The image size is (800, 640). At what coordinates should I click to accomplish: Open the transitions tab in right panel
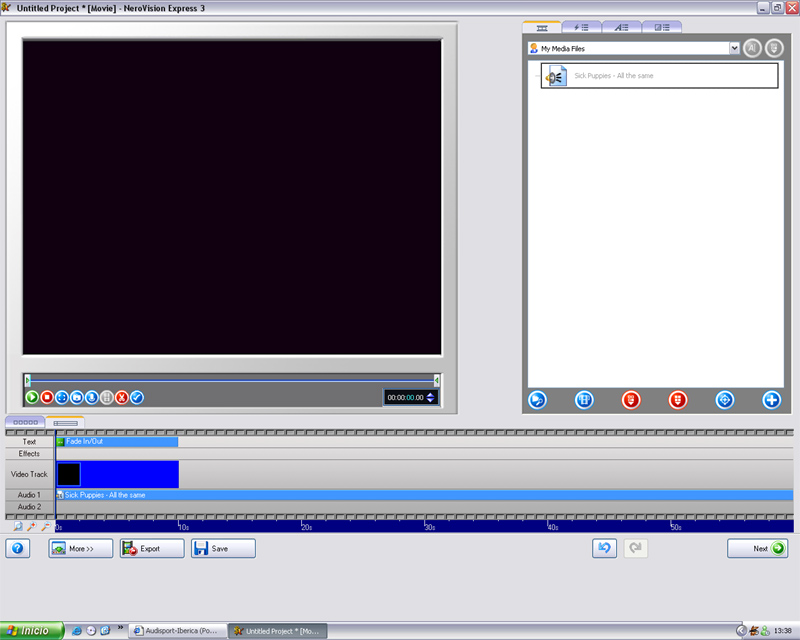click(x=661, y=28)
